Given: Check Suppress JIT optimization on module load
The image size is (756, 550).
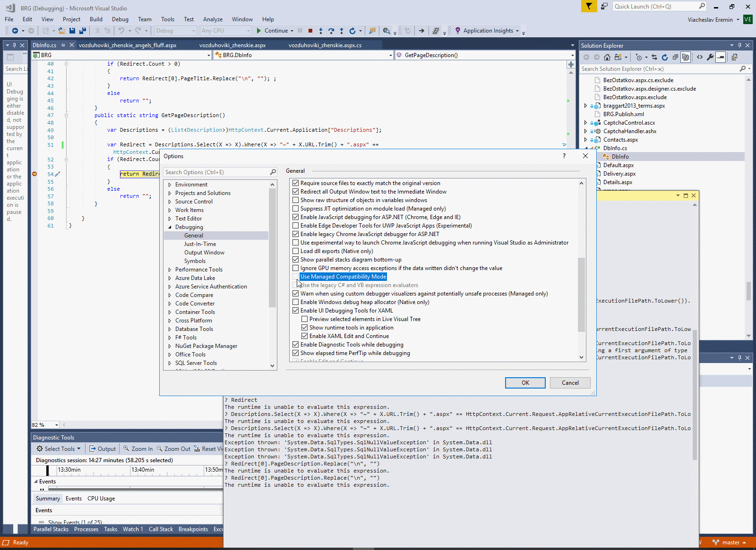Looking at the screenshot, I should (296, 209).
